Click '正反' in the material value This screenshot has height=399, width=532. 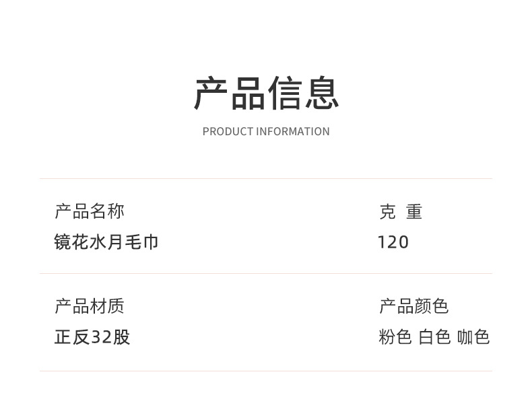72,337
